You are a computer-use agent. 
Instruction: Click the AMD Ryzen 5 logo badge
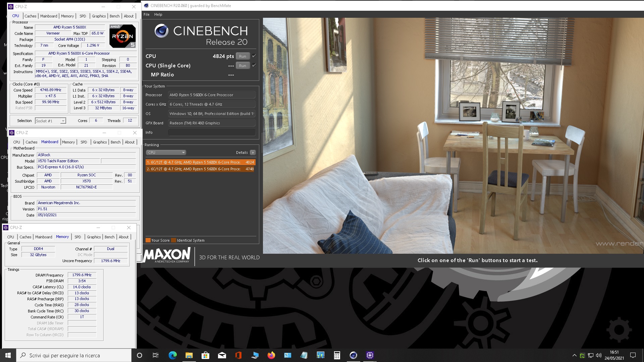pyautogui.click(x=123, y=36)
